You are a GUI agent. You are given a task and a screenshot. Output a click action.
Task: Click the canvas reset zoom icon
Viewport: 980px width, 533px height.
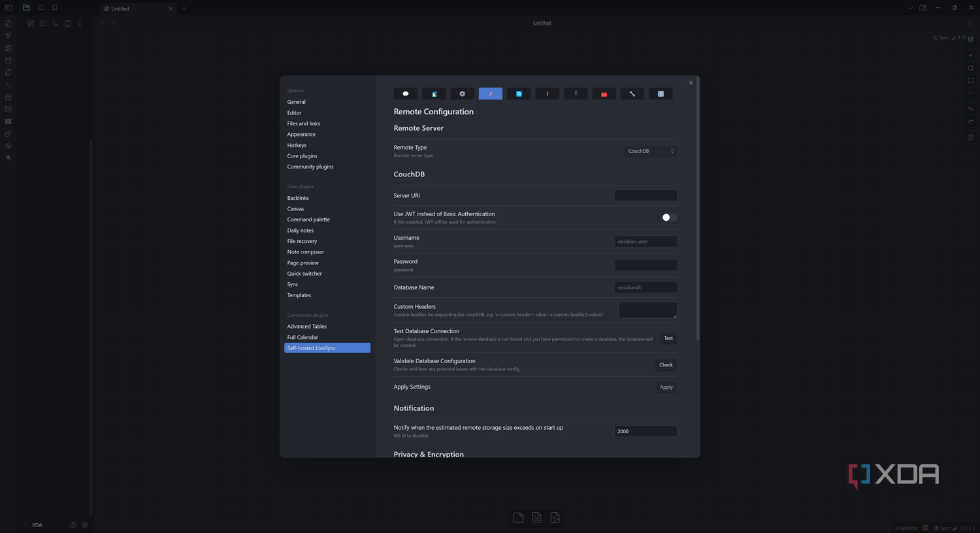coord(970,68)
